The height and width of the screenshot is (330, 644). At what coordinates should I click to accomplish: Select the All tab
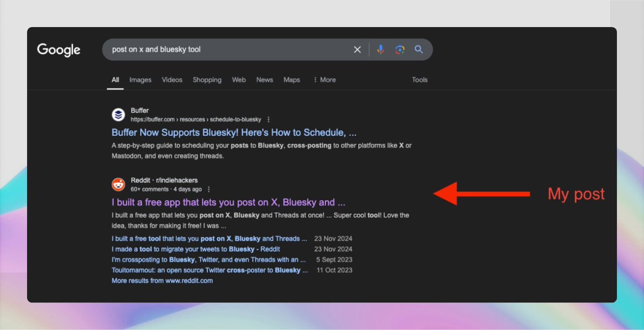coord(115,80)
